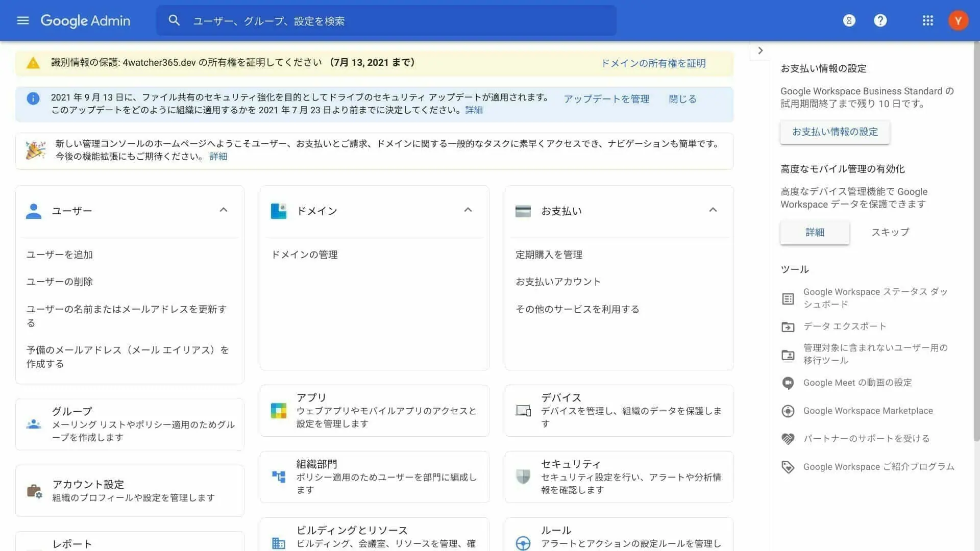Click the status dashboard icon
The width and height of the screenshot is (980, 551).
pyautogui.click(x=788, y=298)
